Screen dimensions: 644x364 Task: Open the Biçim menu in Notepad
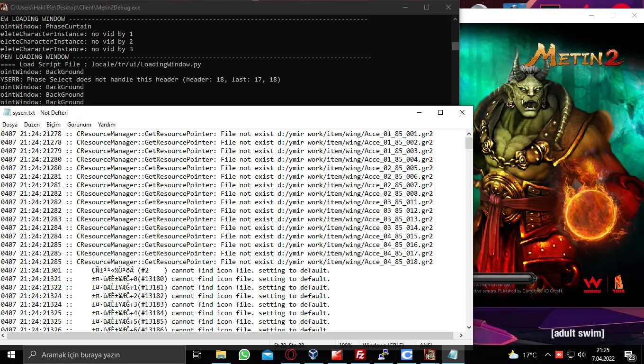click(x=54, y=125)
